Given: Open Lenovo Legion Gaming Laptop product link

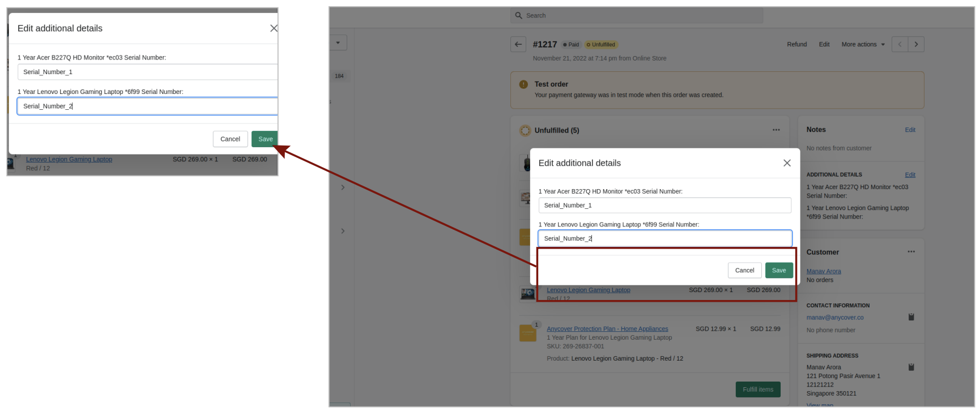Looking at the screenshot, I should click(588, 290).
